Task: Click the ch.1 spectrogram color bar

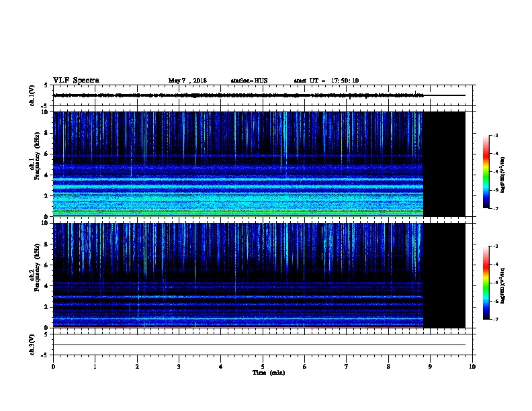Action: (486, 172)
